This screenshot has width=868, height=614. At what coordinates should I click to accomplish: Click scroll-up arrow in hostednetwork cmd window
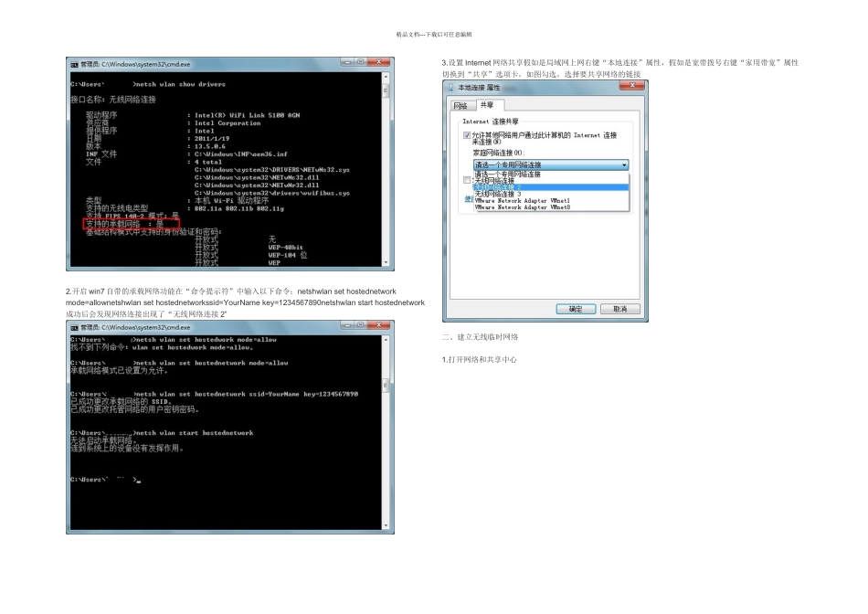[386, 339]
